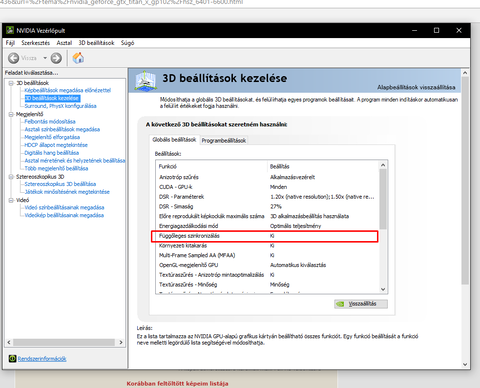Screen dimensions: 480x388
Task: Click the Forward arrow icon in toolbar
Action: (x=56, y=58)
